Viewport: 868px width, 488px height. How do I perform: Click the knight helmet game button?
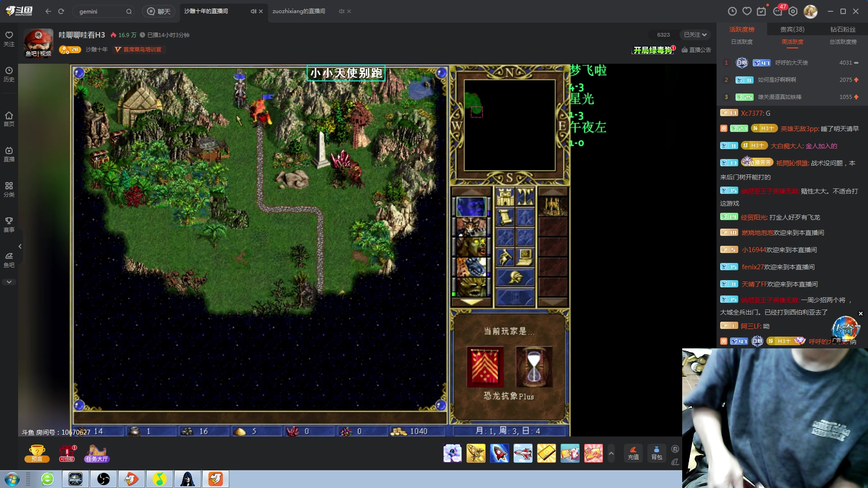click(x=515, y=277)
